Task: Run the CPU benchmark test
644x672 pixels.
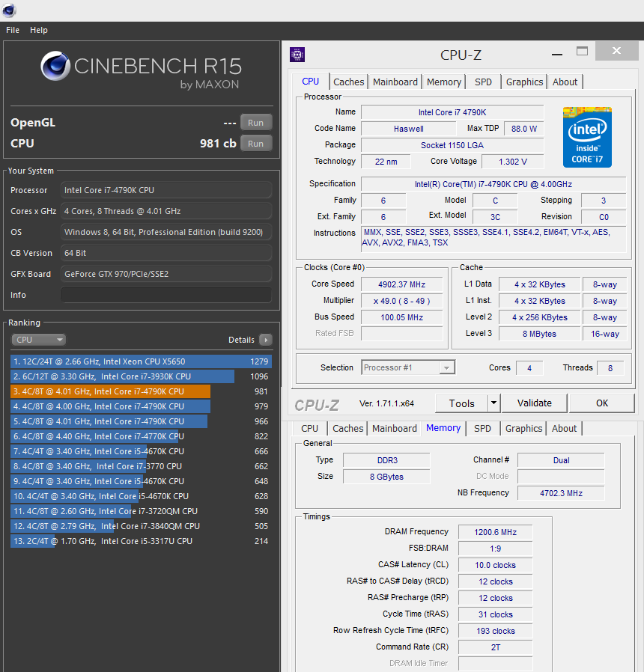Action: point(255,144)
